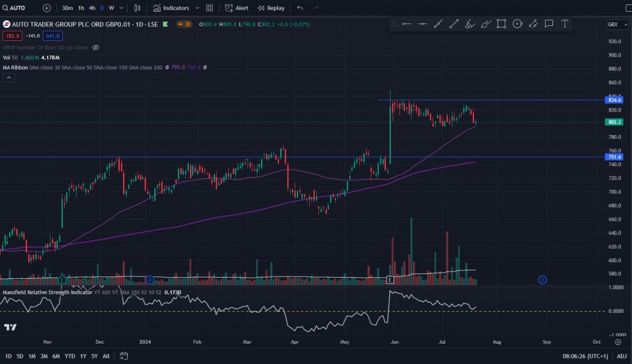Expand the time interval dropdown arrow
The image size is (632, 364).
coord(122,8)
